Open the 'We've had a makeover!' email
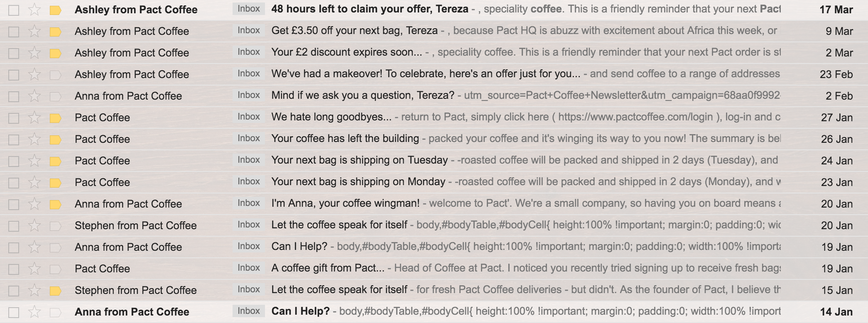Viewport: 868px width, 323px height. coord(426,74)
